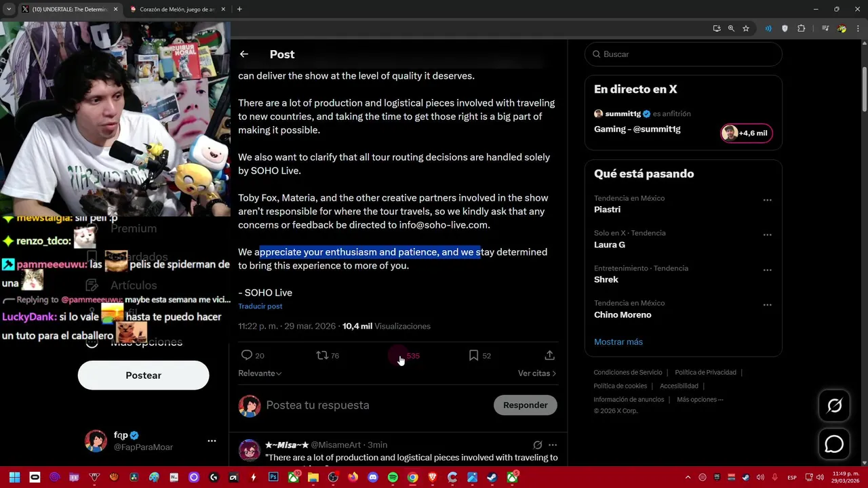868x488 pixels.
Task: Open Condiciones de Servicio link
Action: [x=628, y=372]
